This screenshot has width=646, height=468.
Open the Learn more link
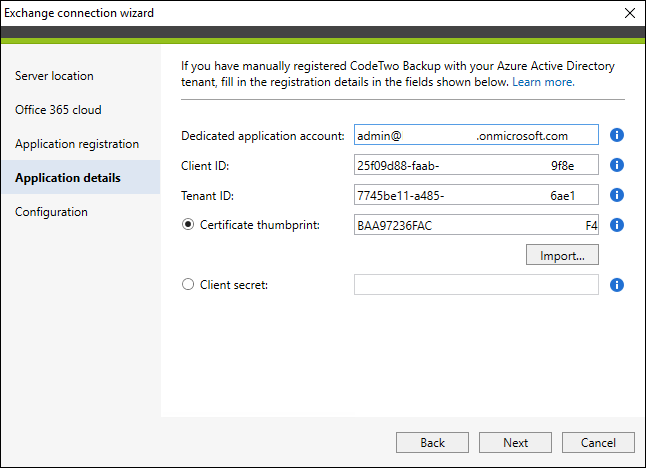pos(543,82)
